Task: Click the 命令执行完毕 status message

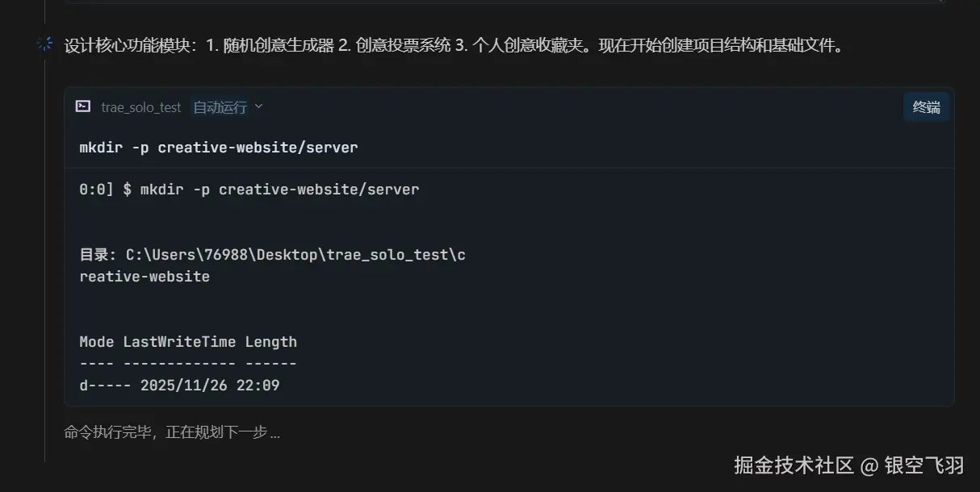Action: pyautogui.click(x=172, y=432)
